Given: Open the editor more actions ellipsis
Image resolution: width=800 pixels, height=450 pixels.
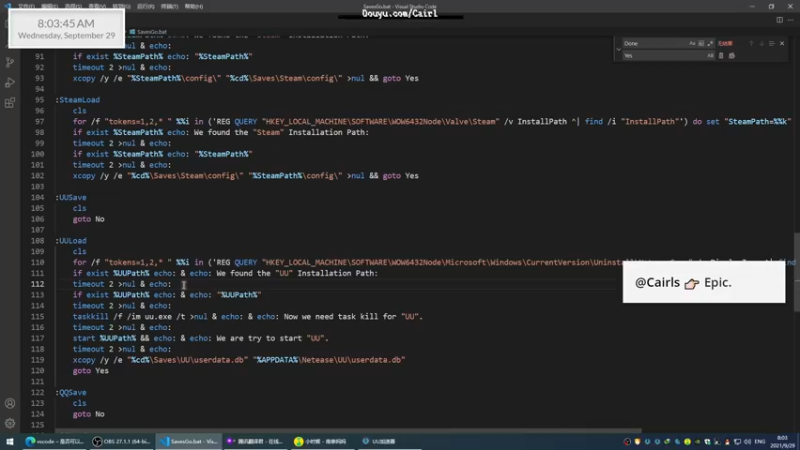Looking at the screenshot, I should click(790, 20).
